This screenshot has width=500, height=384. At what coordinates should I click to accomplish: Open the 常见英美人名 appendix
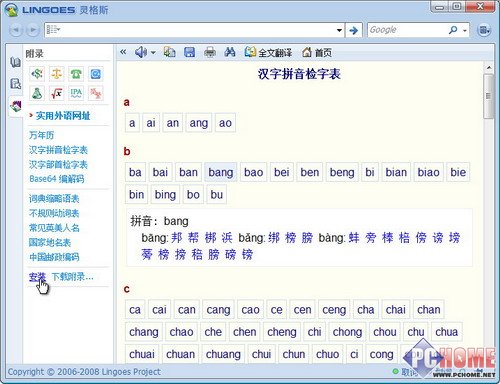(54, 228)
